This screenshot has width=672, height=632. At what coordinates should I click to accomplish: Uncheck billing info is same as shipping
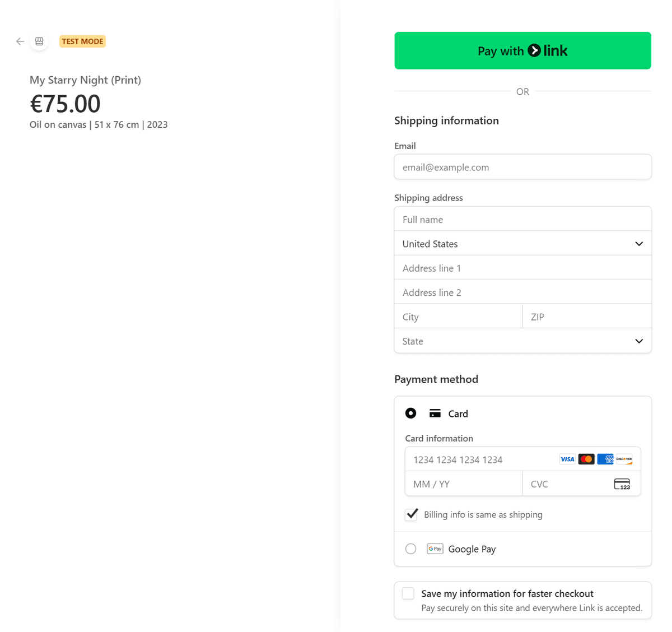411,514
